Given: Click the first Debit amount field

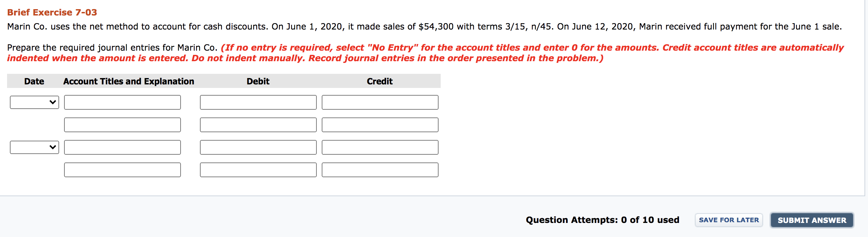Looking at the screenshot, I should 258,102.
